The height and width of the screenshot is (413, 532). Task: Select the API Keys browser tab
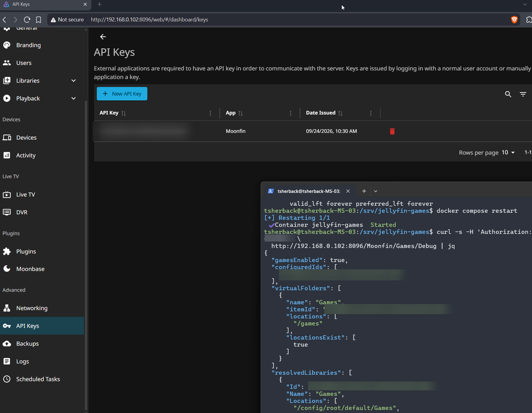46,4
